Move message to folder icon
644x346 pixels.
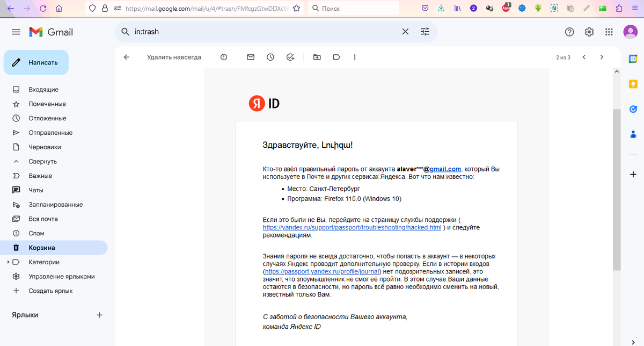pos(317,57)
